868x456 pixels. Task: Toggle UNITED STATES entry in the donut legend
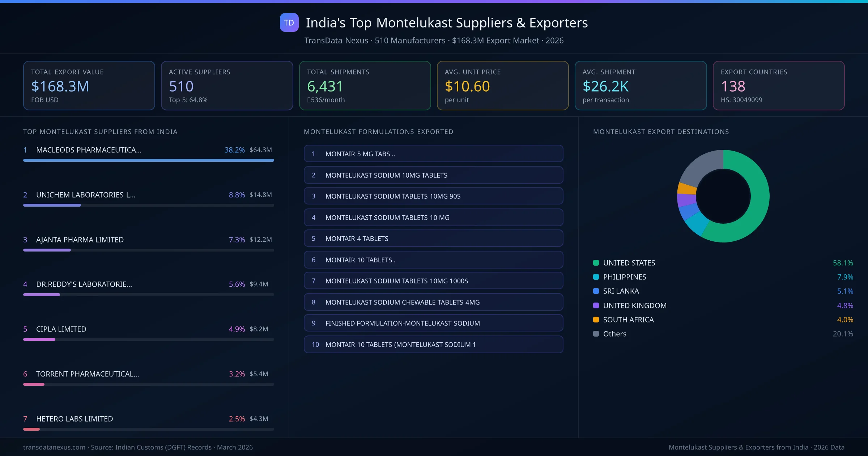pos(629,263)
